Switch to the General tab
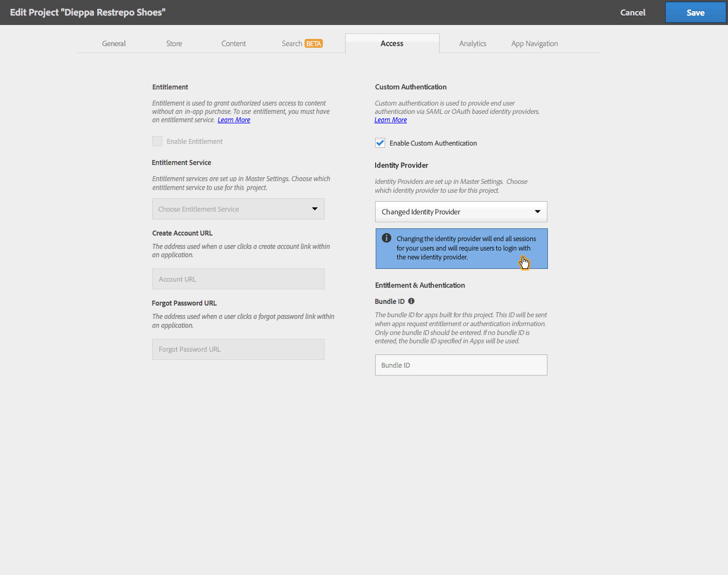The height and width of the screenshot is (575, 728). point(114,43)
